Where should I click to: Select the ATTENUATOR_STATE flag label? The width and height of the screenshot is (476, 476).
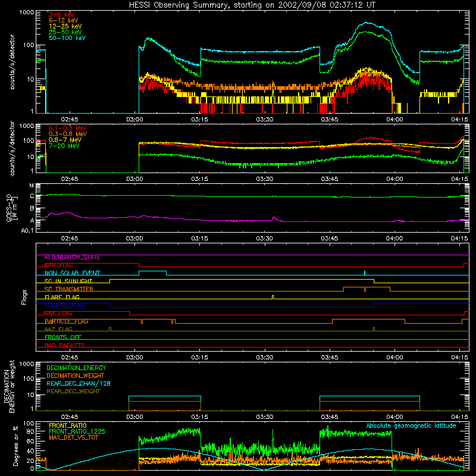point(72,258)
